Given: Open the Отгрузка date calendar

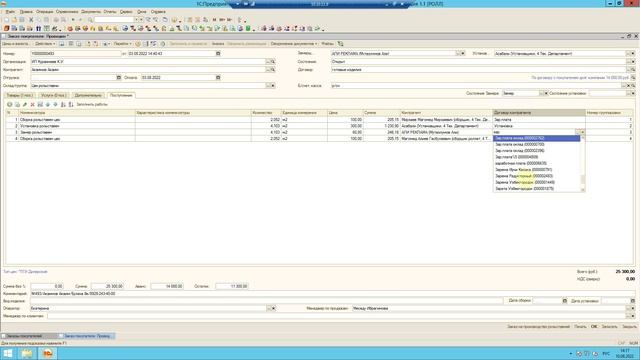Looking at the screenshot, I should coord(119,78).
